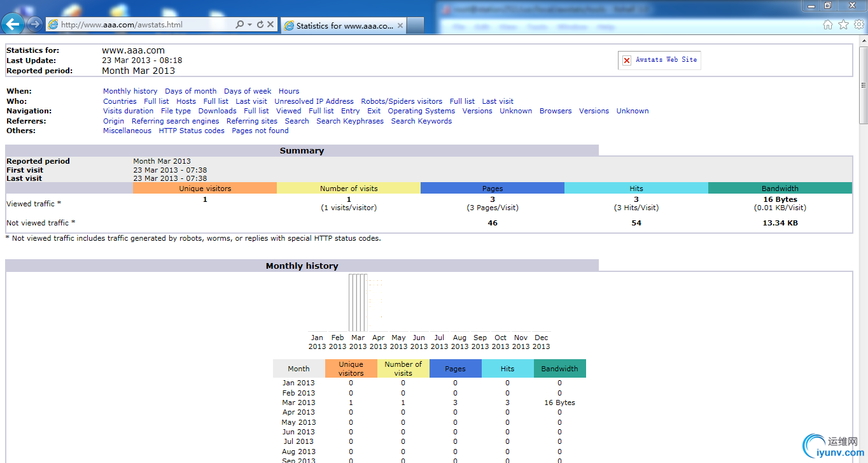Image resolution: width=868 pixels, height=463 pixels.
Task: Click the value 46 under Pages
Action: 493,223
